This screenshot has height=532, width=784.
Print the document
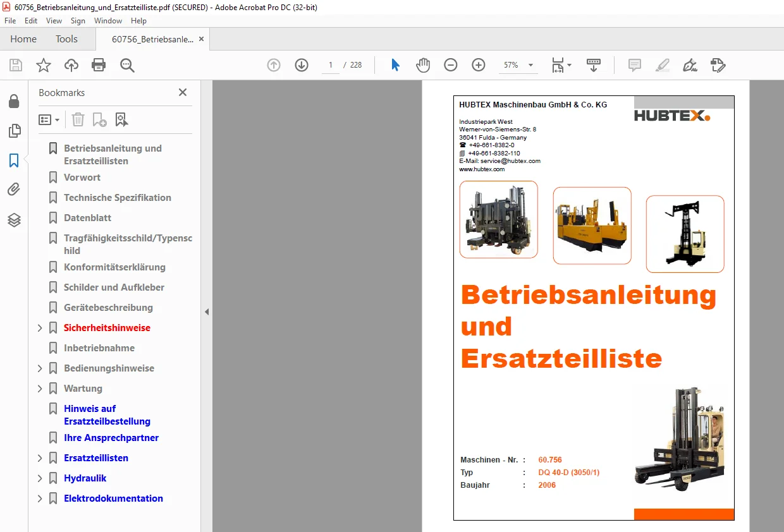99,65
